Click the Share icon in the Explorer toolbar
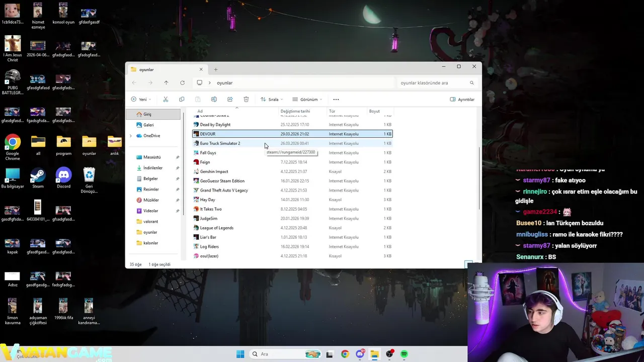Viewport: 644px width, 362px height. pyautogui.click(x=230, y=99)
